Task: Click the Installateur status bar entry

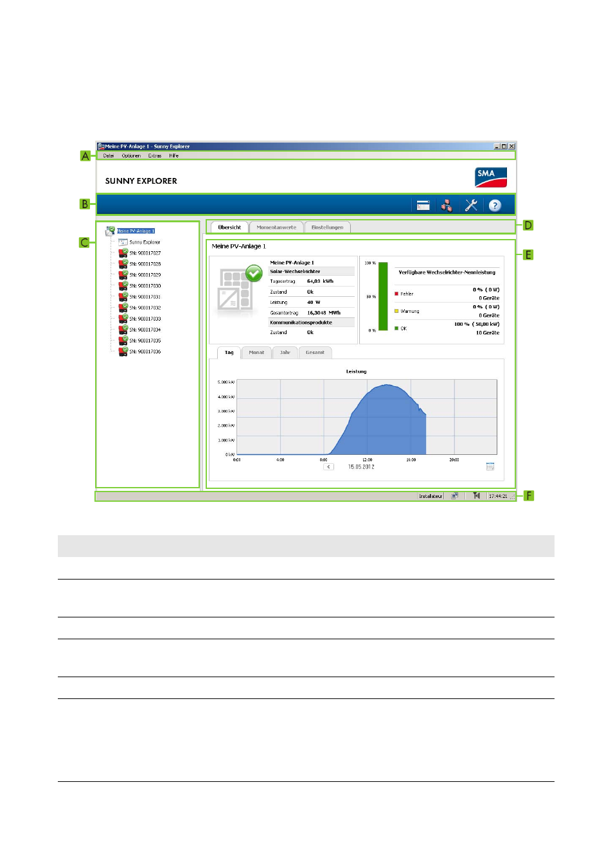Action: point(431,496)
